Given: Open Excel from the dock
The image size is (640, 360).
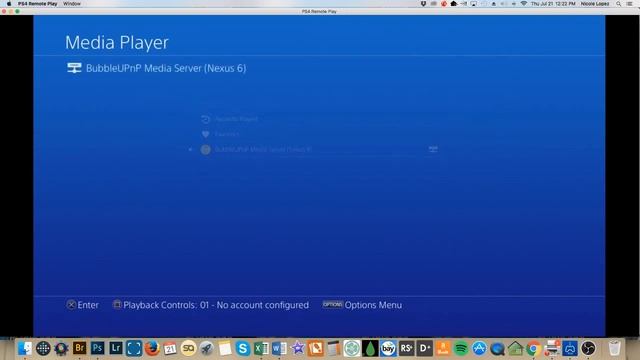Looking at the screenshot, I should pos(261,348).
